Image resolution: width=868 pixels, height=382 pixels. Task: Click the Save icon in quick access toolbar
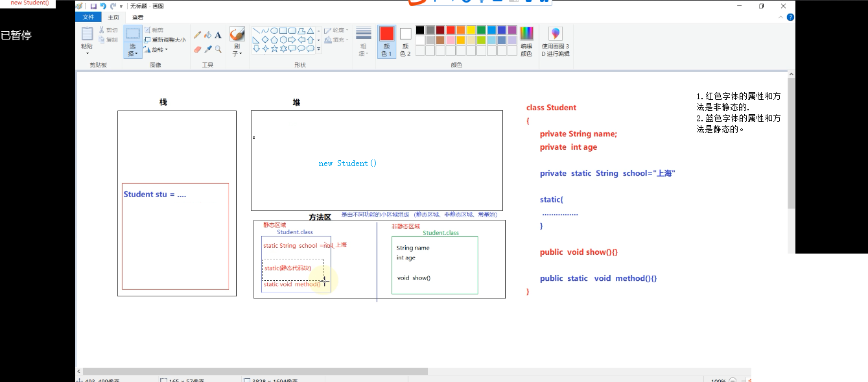pyautogui.click(x=93, y=6)
